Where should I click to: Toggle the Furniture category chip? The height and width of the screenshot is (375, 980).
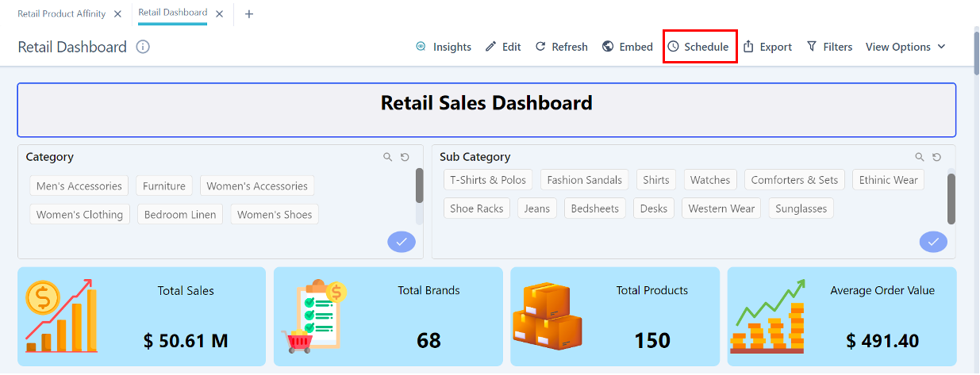coord(164,186)
